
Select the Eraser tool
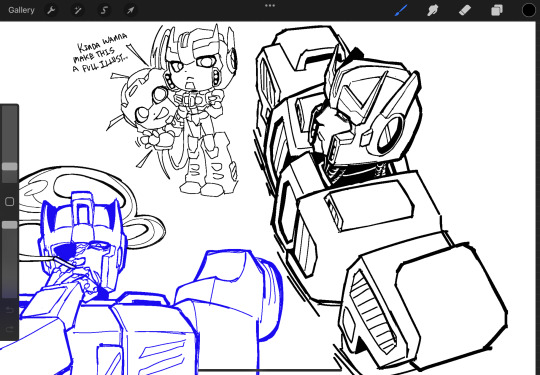(x=465, y=10)
